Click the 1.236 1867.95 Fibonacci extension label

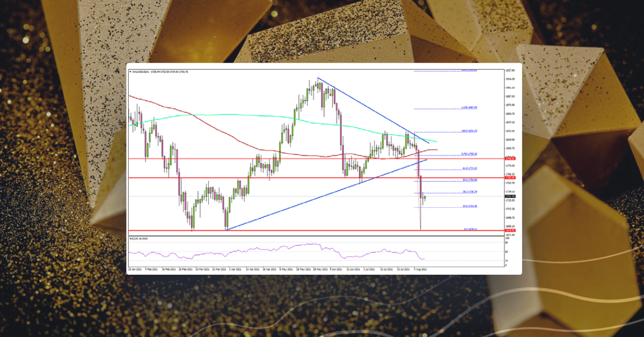(468, 108)
